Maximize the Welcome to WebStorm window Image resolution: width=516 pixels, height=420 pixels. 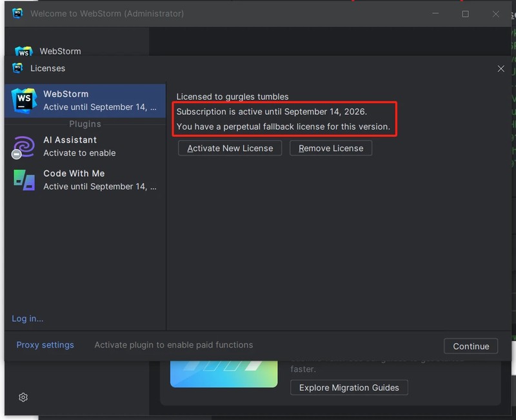(x=465, y=14)
